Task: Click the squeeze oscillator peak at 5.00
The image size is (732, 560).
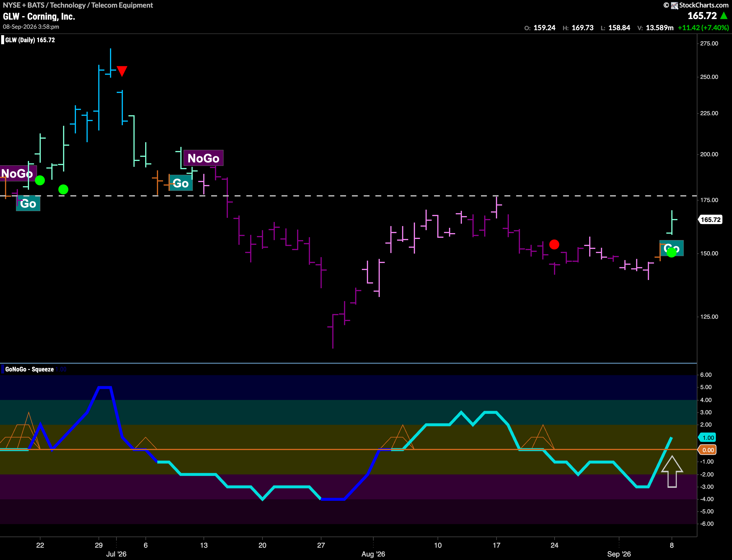Action: tap(105, 387)
